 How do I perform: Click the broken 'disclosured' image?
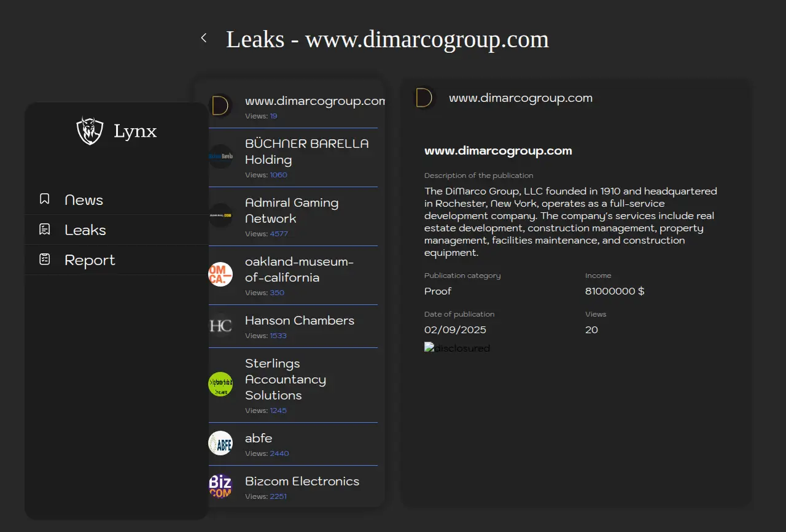pos(457,348)
